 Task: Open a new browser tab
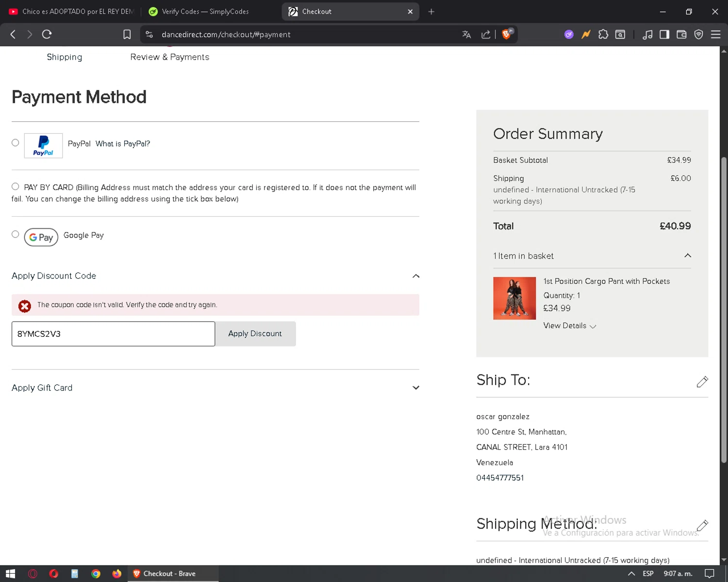(x=431, y=12)
